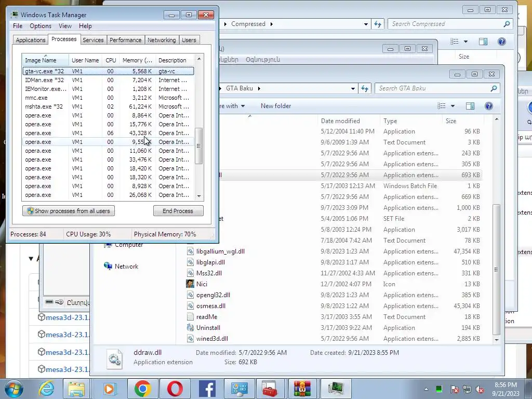Toggle preview pane in GTA Baku window
Viewport: 532px width, 399px height.
(470, 106)
